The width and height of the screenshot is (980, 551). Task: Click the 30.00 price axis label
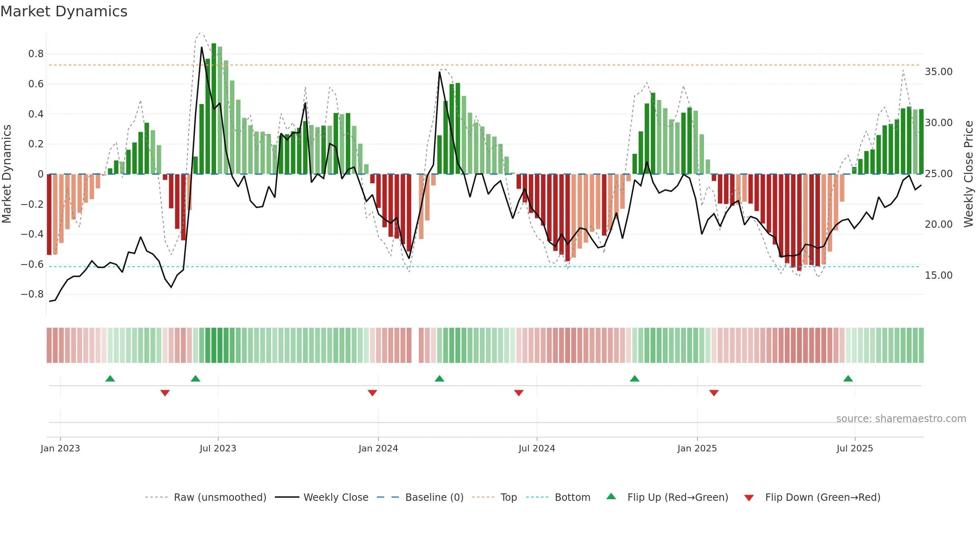(939, 122)
